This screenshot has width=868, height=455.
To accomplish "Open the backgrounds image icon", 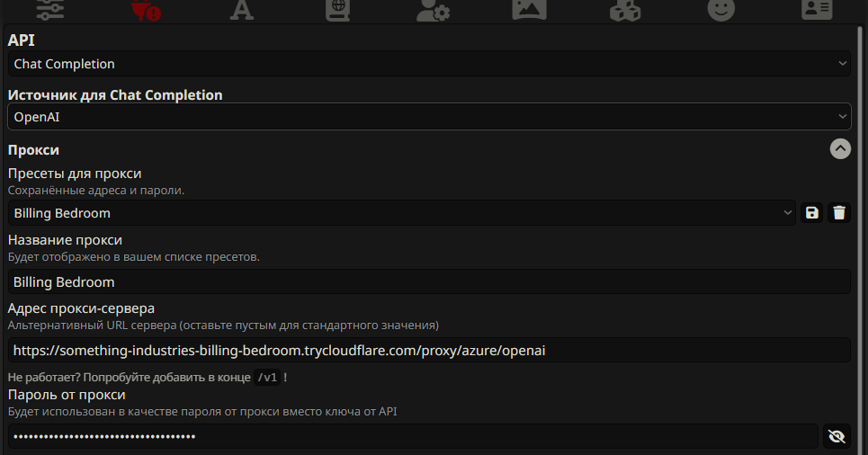I will click(529, 9).
